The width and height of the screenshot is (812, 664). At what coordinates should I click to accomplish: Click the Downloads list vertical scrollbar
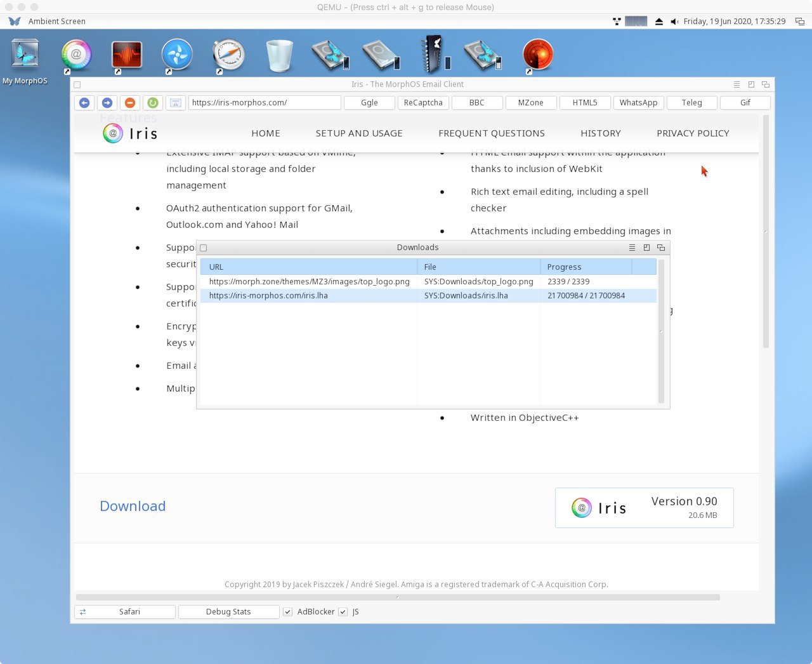pos(661,331)
